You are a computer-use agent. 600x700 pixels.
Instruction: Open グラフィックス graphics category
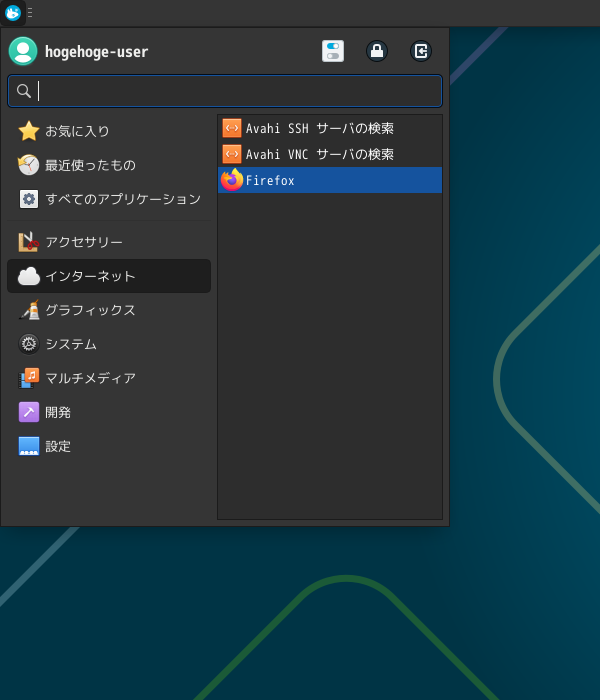coord(90,310)
